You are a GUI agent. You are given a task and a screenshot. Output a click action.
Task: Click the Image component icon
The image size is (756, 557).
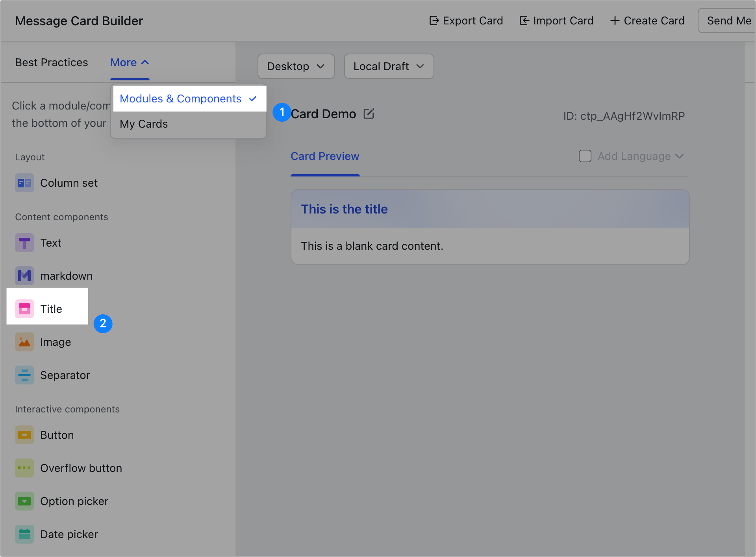pyautogui.click(x=24, y=342)
